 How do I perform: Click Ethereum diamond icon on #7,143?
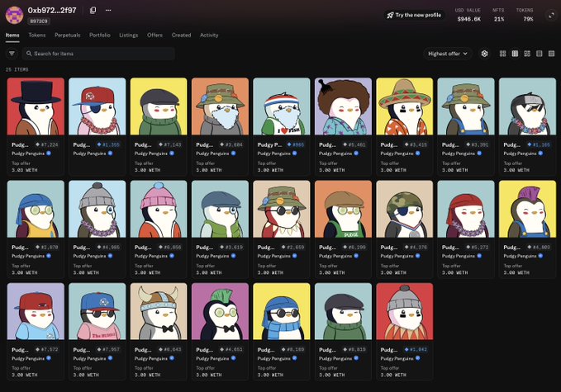point(160,144)
